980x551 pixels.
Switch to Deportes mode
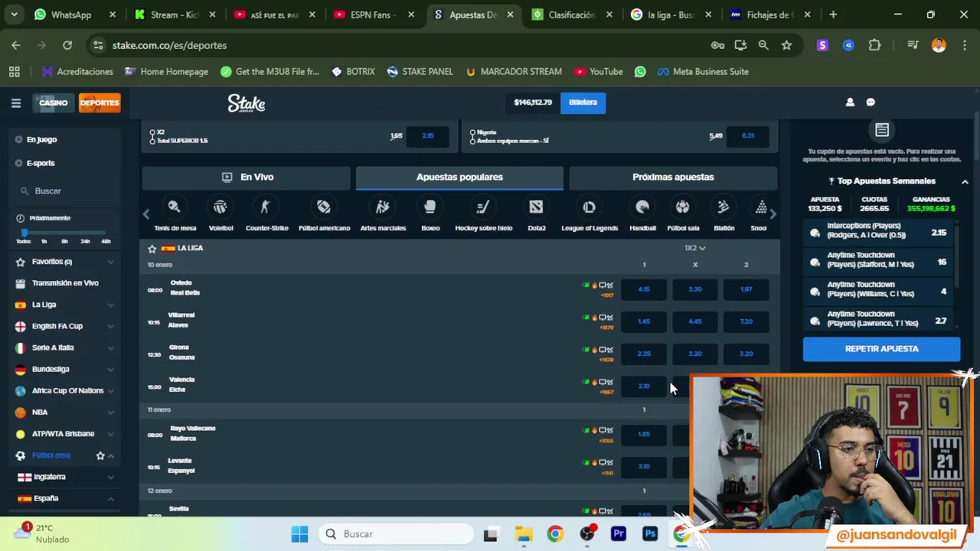(x=100, y=103)
